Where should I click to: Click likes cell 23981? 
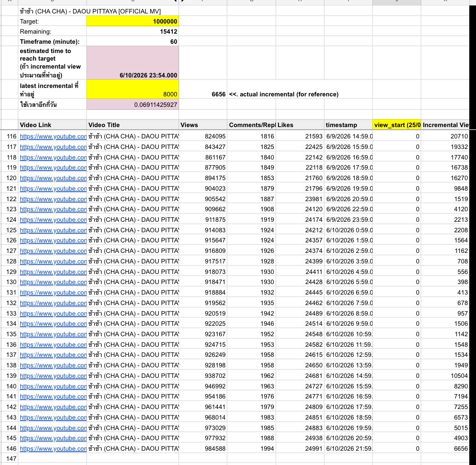300,199
